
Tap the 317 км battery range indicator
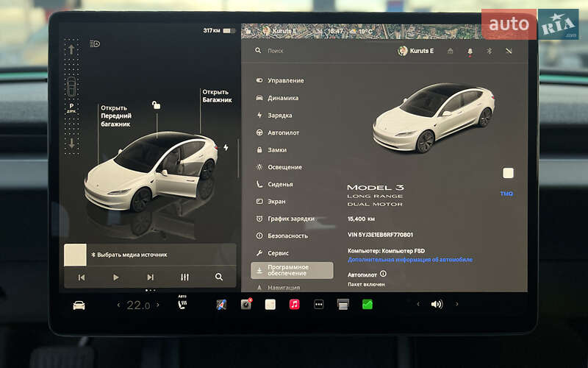[x=219, y=31]
